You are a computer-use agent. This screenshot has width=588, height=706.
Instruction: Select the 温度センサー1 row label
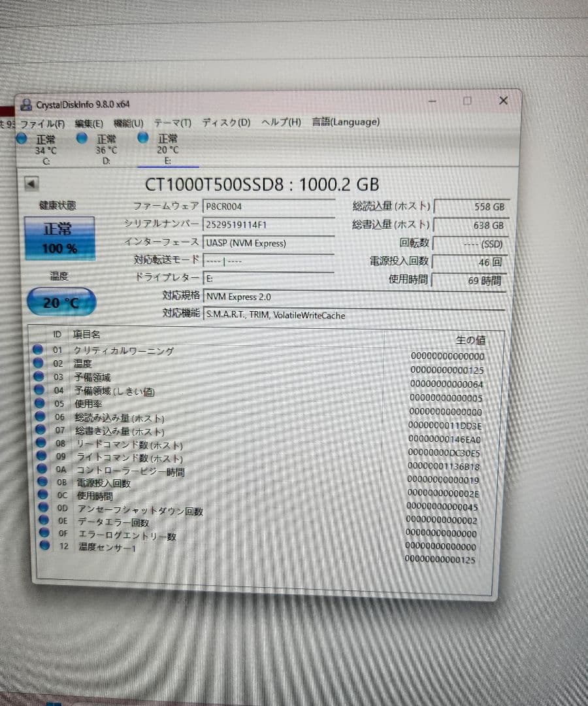[108, 547]
